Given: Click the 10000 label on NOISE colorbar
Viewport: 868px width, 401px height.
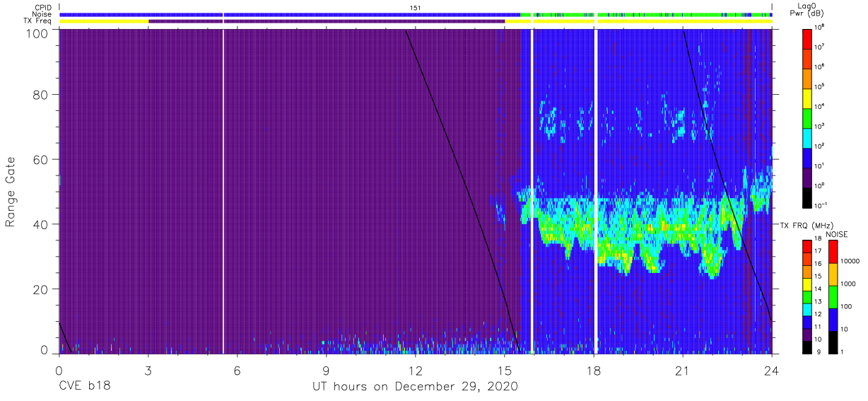Looking at the screenshot, I should tap(851, 261).
